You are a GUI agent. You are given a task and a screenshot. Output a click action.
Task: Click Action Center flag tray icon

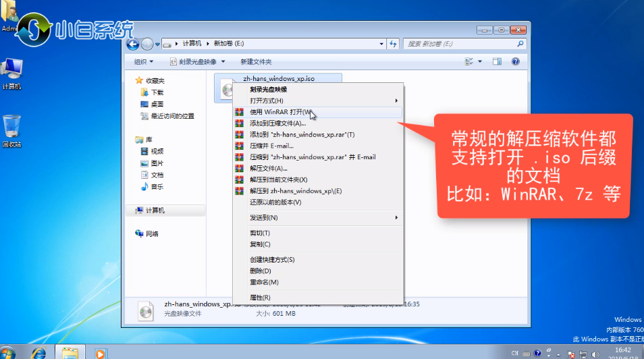[570, 354]
